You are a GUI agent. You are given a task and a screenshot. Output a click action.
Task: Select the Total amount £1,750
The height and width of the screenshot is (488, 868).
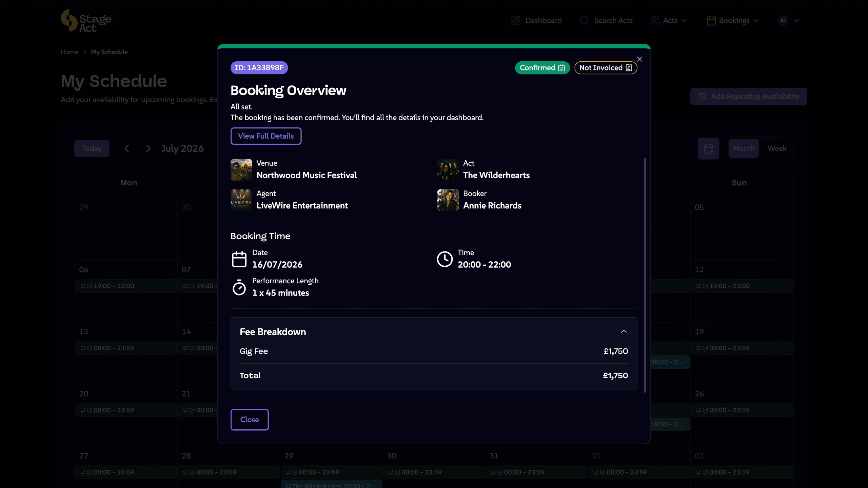pyautogui.click(x=615, y=375)
